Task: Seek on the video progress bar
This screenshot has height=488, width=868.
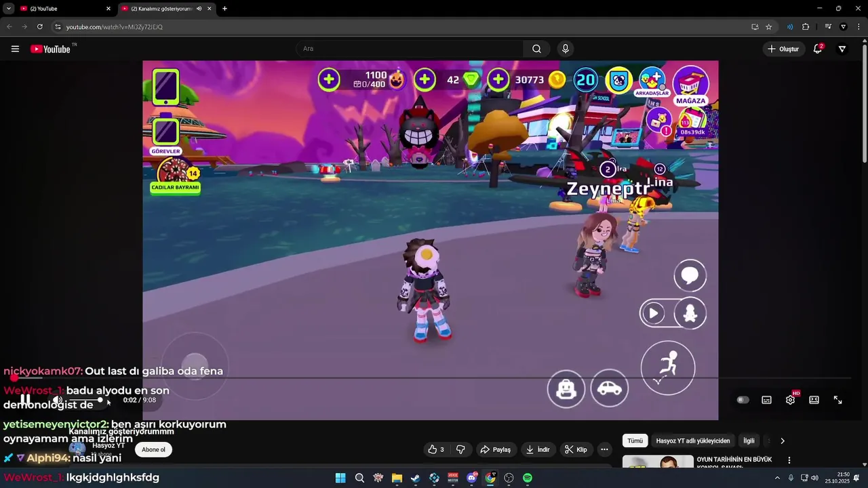Action: pos(434,378)
